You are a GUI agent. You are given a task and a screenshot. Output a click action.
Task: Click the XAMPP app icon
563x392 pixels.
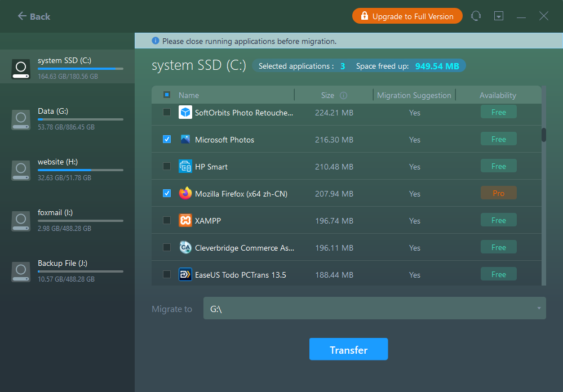[x=185, y=221]
